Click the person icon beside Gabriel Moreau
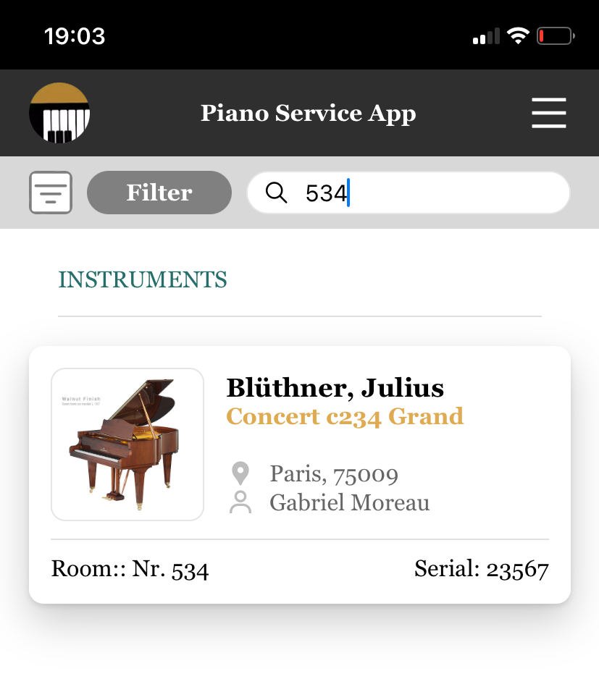The image size is (599, 700). [x=240, y=502]
